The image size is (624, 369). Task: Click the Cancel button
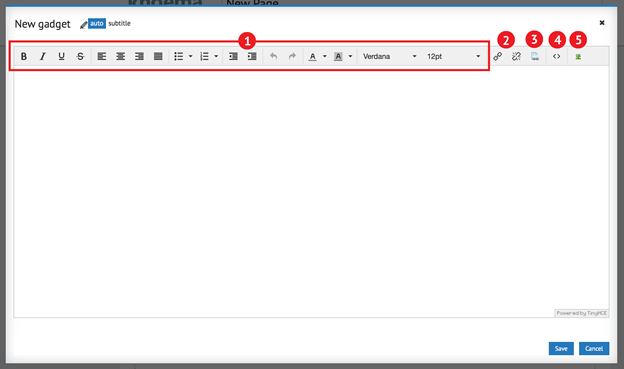594,349
